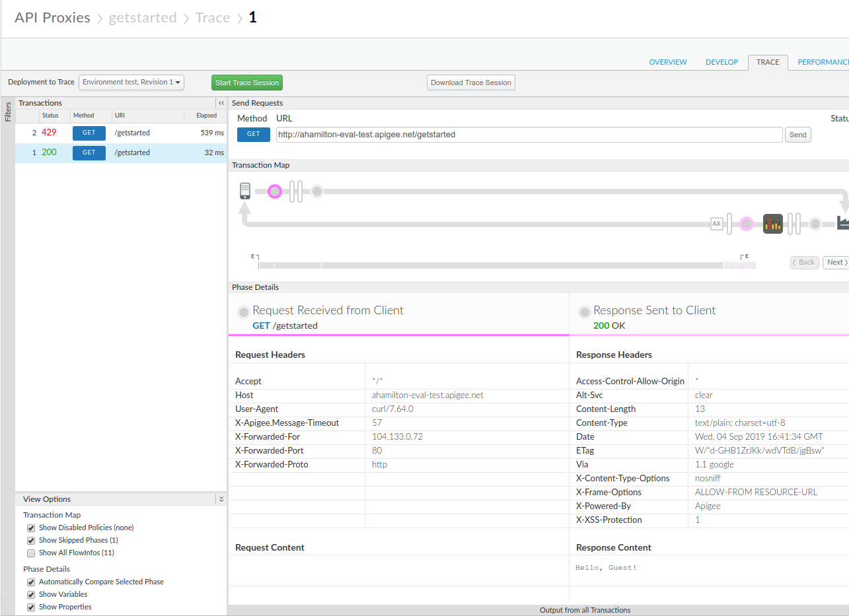
Task: Toggle Show Disabled Policies checkbox
Action: (x=31, y=528)
